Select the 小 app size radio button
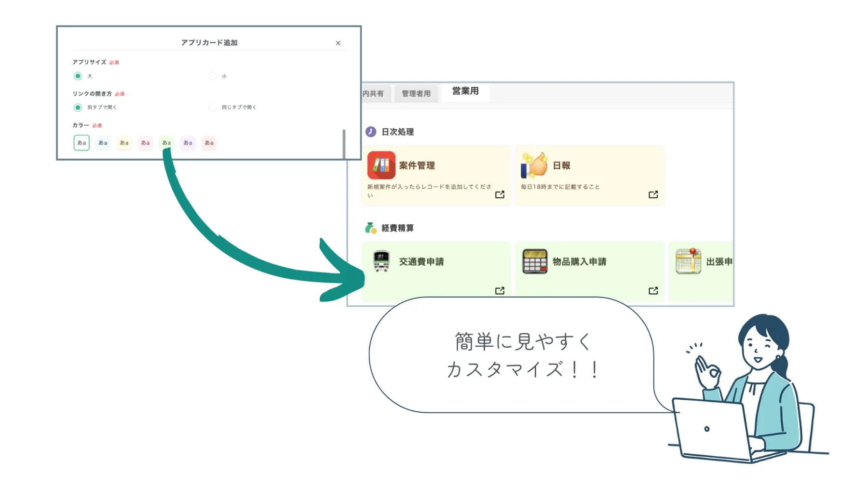The width and height of the screenshot is (868, 488). [212, 76]
